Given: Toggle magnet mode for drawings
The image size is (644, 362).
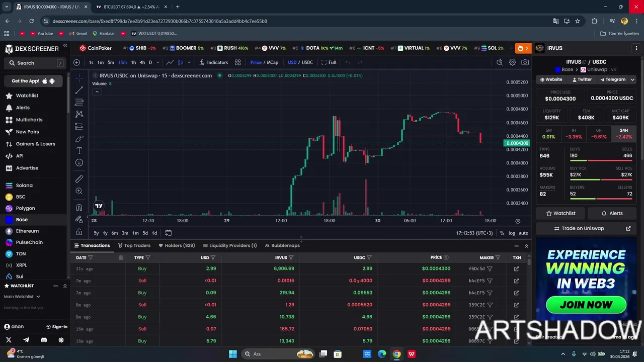Looking at the screenshot, I should 79,207.
